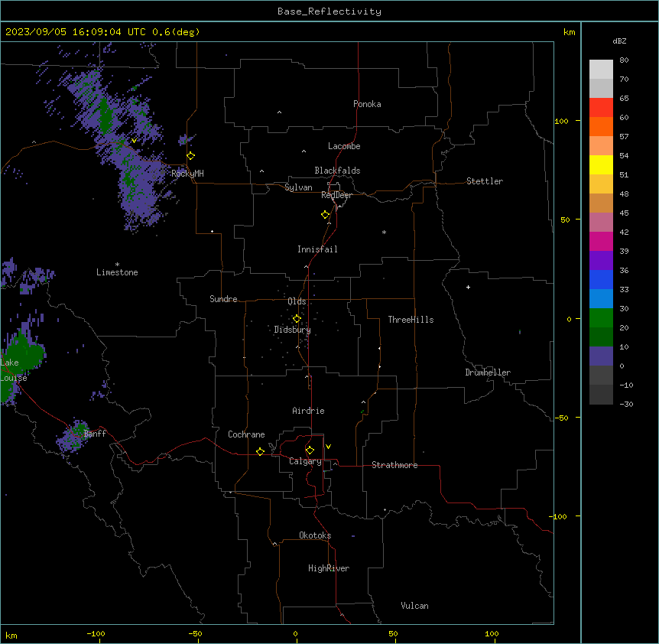Screen dimensions: 659x644
Task: Click the HighRiver label
Action: [329, 568]
